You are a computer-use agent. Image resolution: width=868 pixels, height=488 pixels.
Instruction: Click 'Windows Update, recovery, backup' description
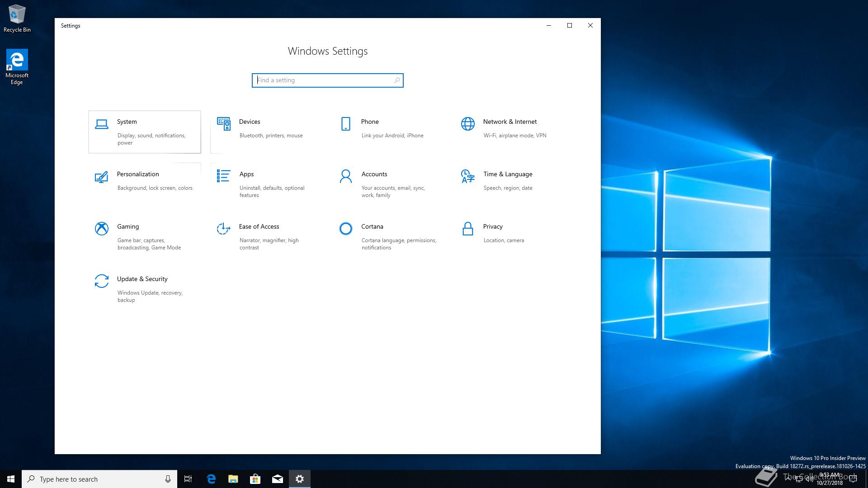pyautogui.click(x=150, y=296)
